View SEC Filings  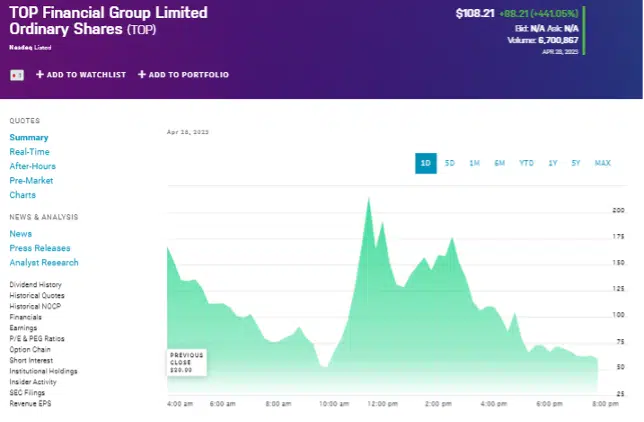pos(27,392)
